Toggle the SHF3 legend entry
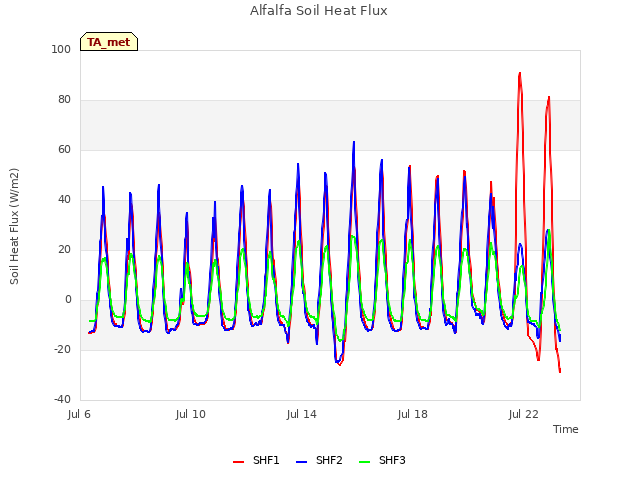The height and width of the screenshot is (480, 640). (x=382, y=460)
